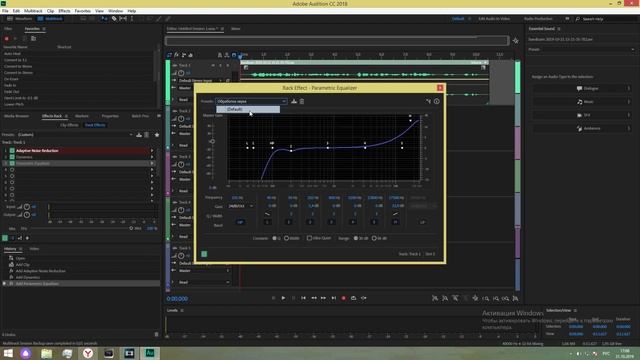Select the Constant Q radio option

coord(275,238)
